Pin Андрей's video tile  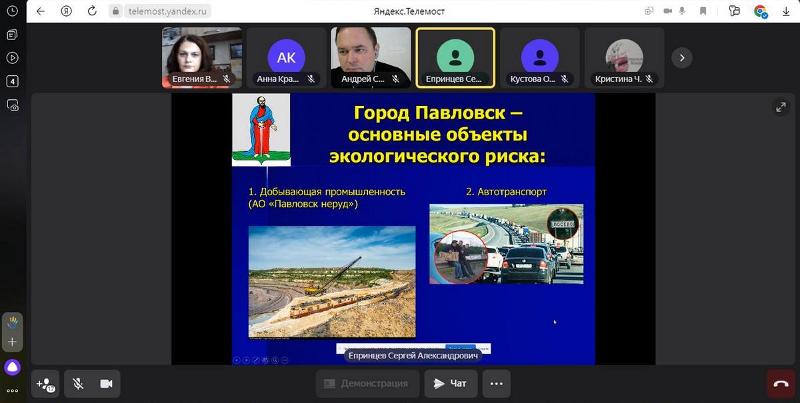[371, 57]
